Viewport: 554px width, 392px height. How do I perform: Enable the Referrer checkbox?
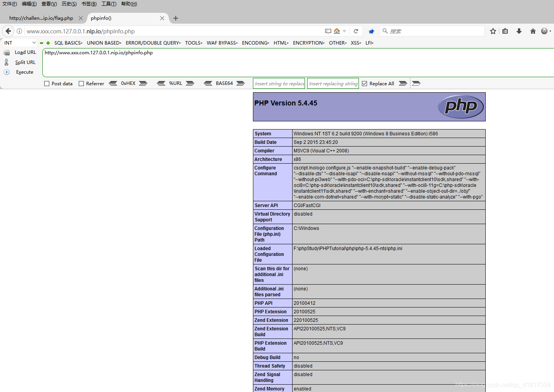point(81,84)
